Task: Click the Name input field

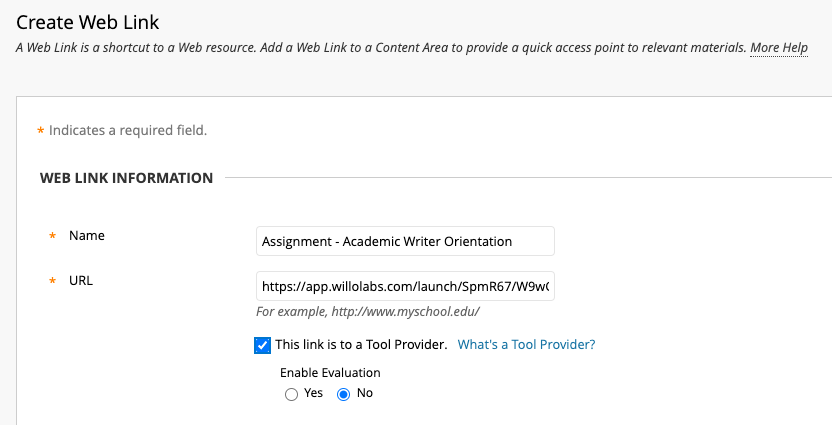Action: pos(405,241)
